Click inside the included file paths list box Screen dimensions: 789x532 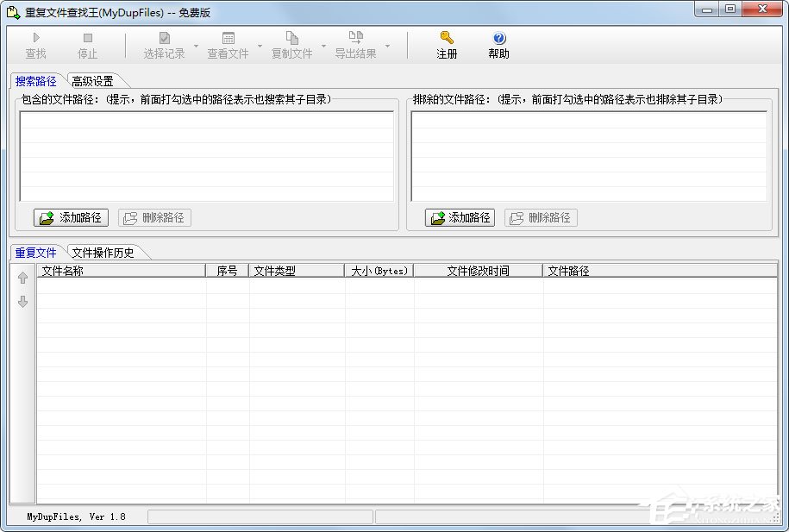click(207, 157)
